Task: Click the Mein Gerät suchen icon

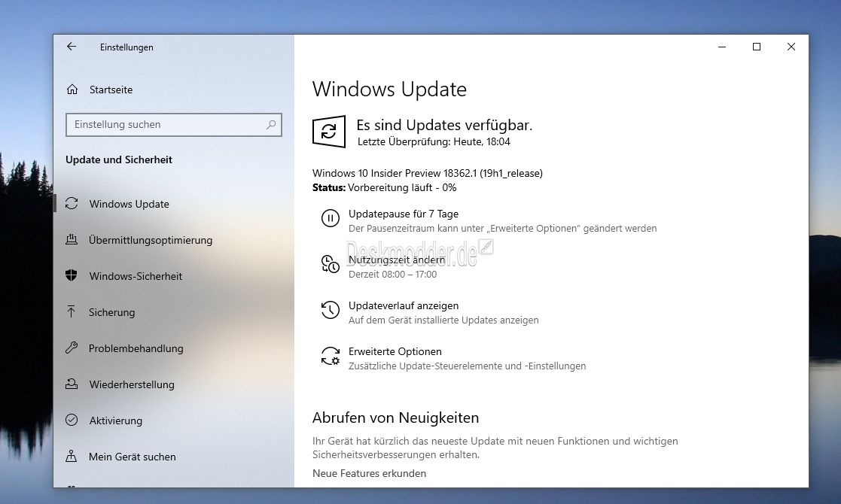Action: [72, 457]
